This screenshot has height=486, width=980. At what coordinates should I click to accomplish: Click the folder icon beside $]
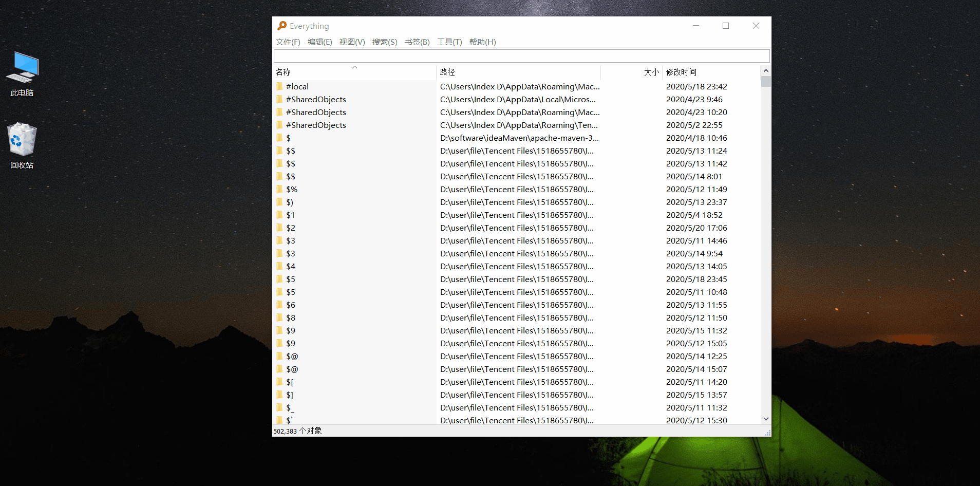pyautogui.click(x=279, y=395)
